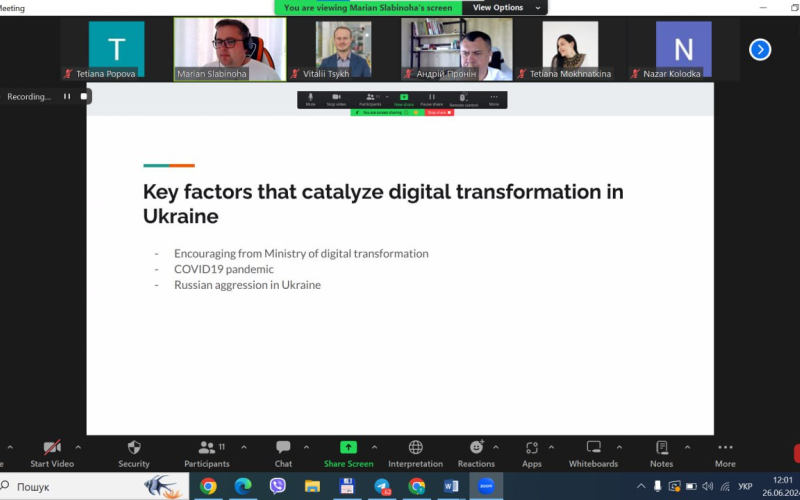Expand the Share Screen options caret
Screen dimensions: 800x500
coord(374,447)
